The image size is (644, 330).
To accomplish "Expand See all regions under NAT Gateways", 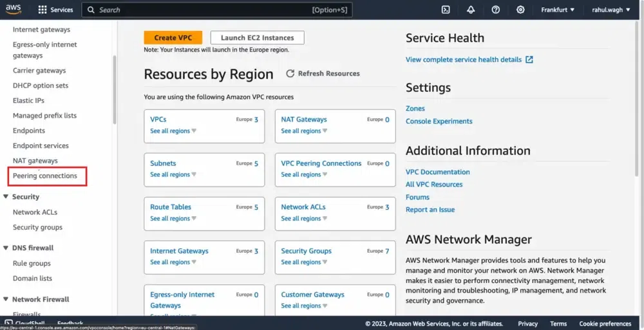I will tap(304, 131).
